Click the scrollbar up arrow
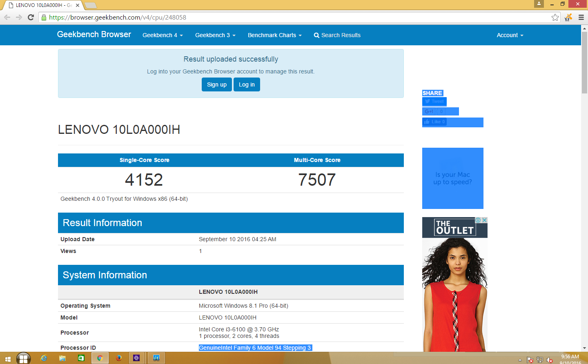Screen dimensions: 588x364 (x=584, y=28)
